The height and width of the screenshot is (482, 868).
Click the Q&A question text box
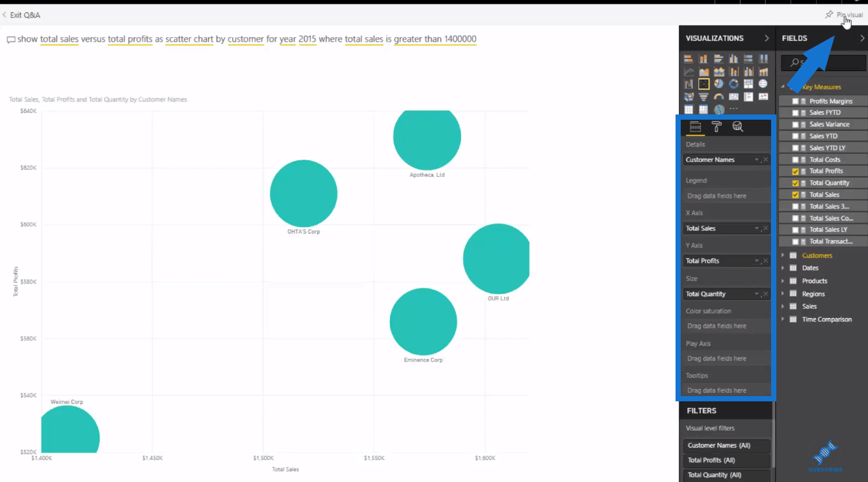247,39
